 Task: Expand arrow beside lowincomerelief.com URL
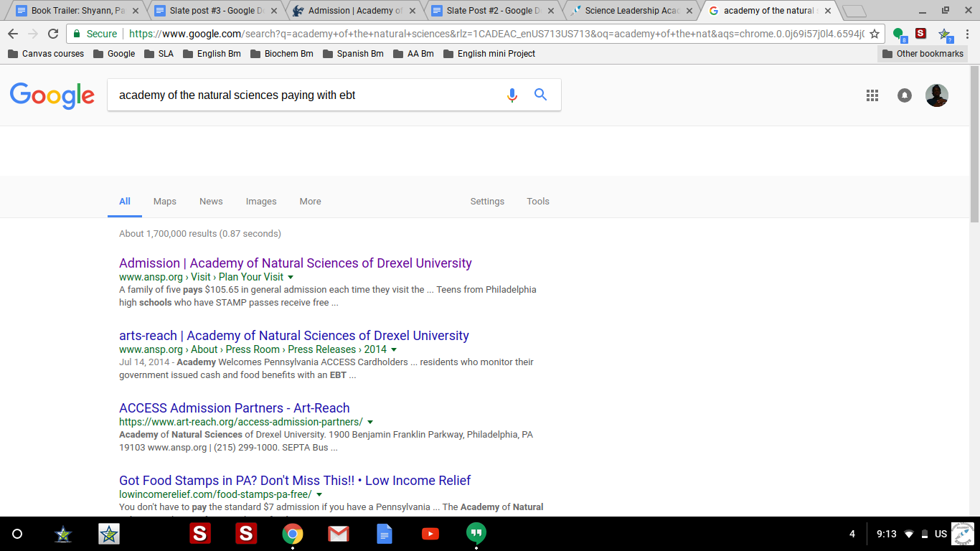point(319,494)
